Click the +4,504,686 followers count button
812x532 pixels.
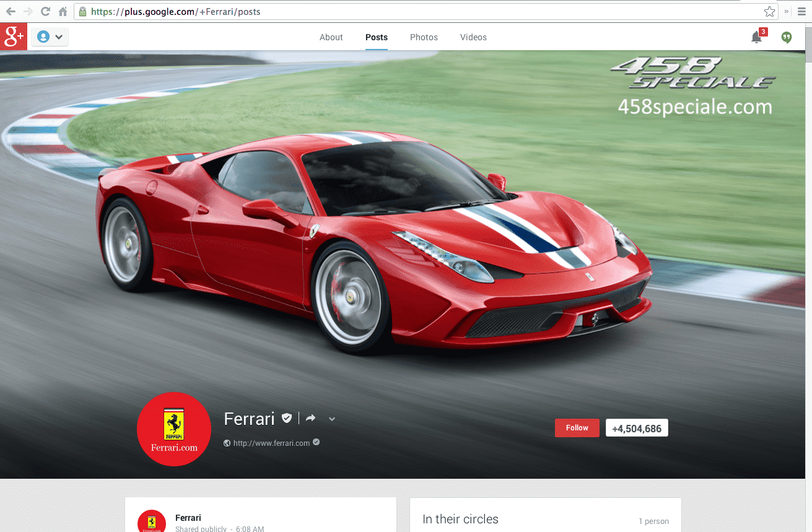click(637, 428)
